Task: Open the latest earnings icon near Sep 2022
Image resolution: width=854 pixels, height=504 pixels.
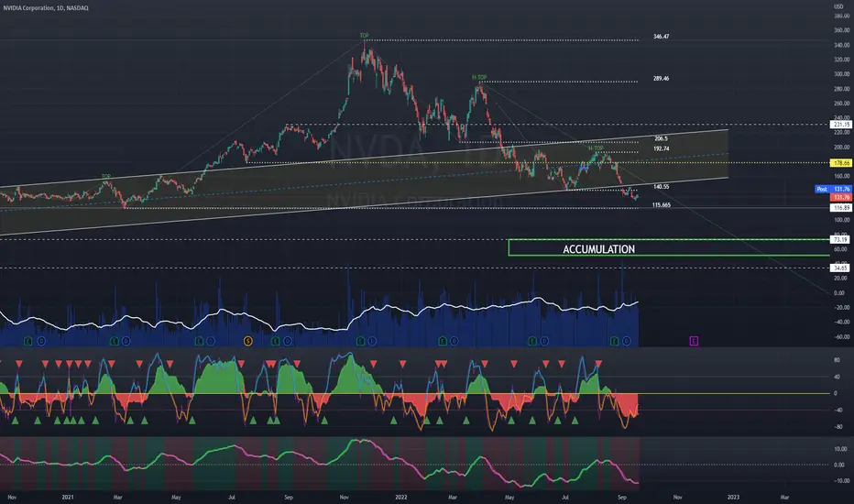Action: pos(614,341)
